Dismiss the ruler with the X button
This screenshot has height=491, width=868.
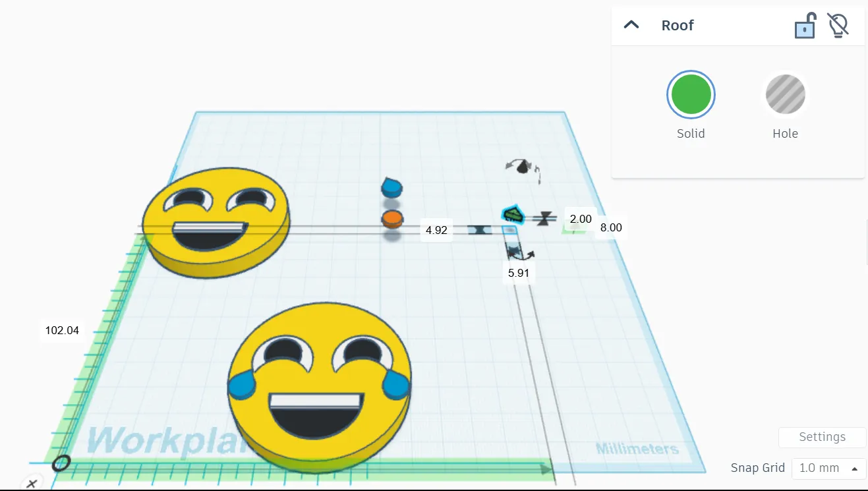click(30, 483)
